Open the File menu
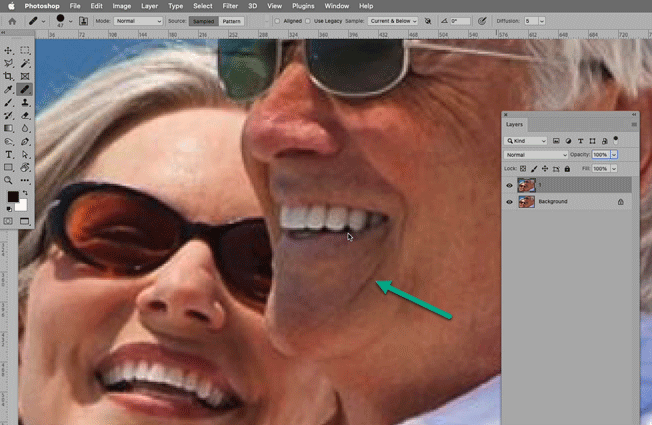 (x=75, y=6)
